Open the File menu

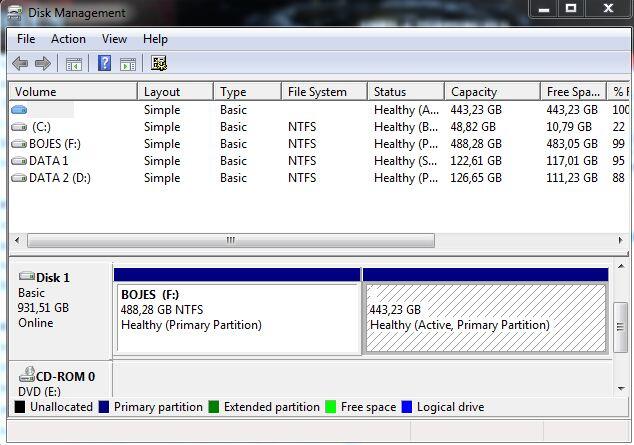[x=26, y=39]
